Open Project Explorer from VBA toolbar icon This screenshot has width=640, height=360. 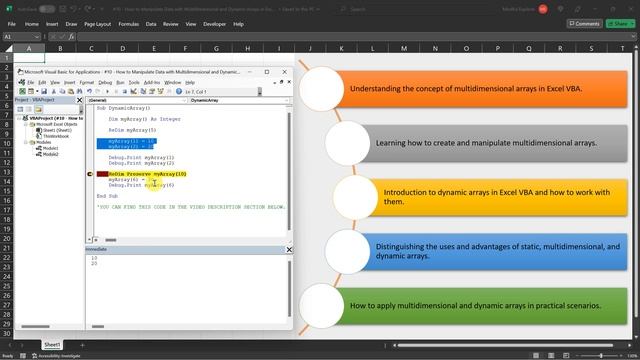click(x=143, y=91)
